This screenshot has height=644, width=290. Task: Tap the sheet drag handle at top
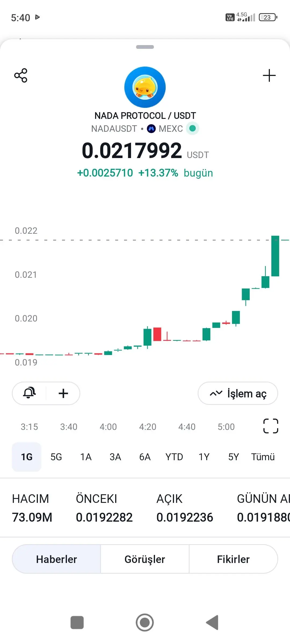145,47
